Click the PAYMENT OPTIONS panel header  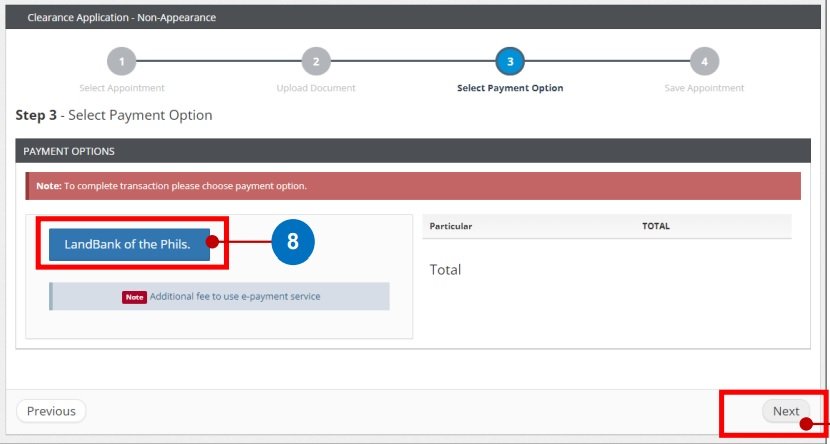[413, 151]
